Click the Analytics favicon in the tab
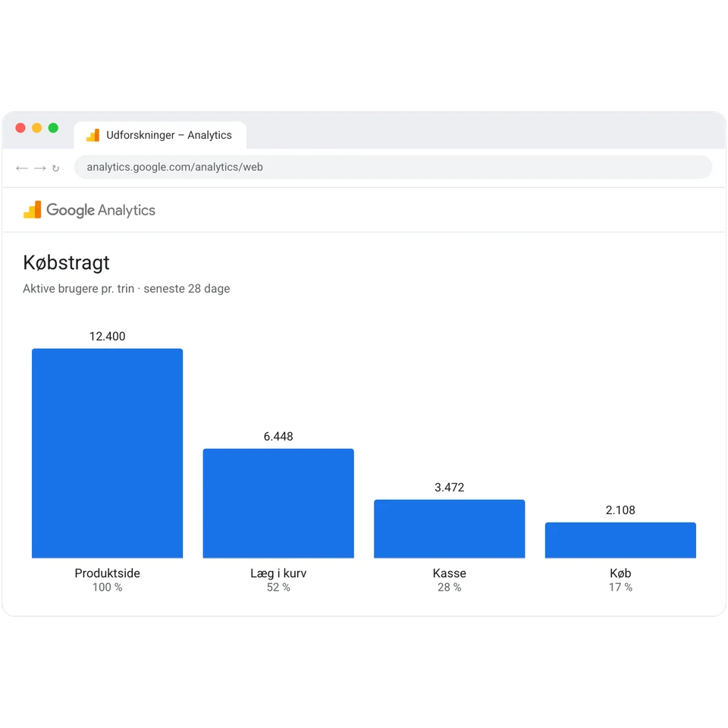The width and height of the screenshot is (728, 728). (x=93, y=135)
